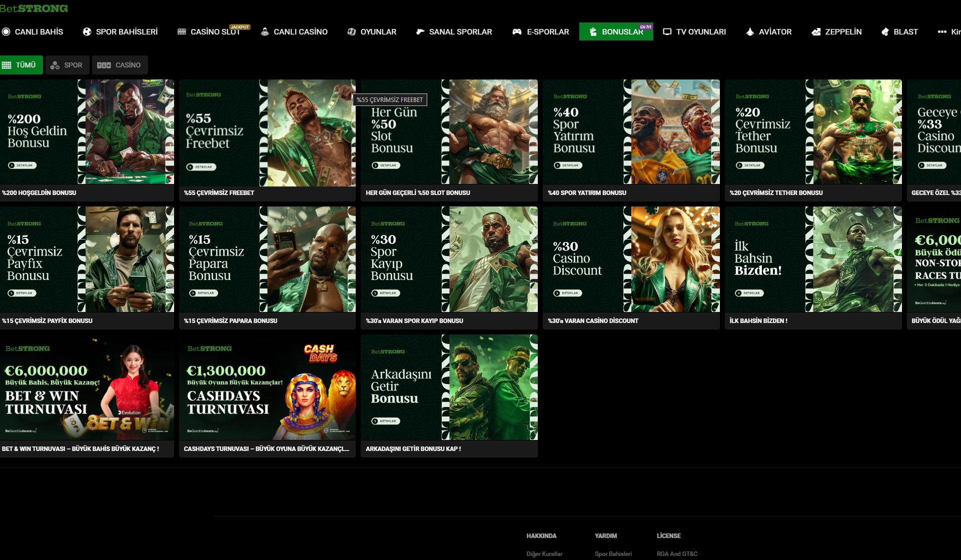Image resolution: width=961 pixels, height=560 pixels.
Task: Click Diğer Kurallar footer link
Action: [544, 554]
